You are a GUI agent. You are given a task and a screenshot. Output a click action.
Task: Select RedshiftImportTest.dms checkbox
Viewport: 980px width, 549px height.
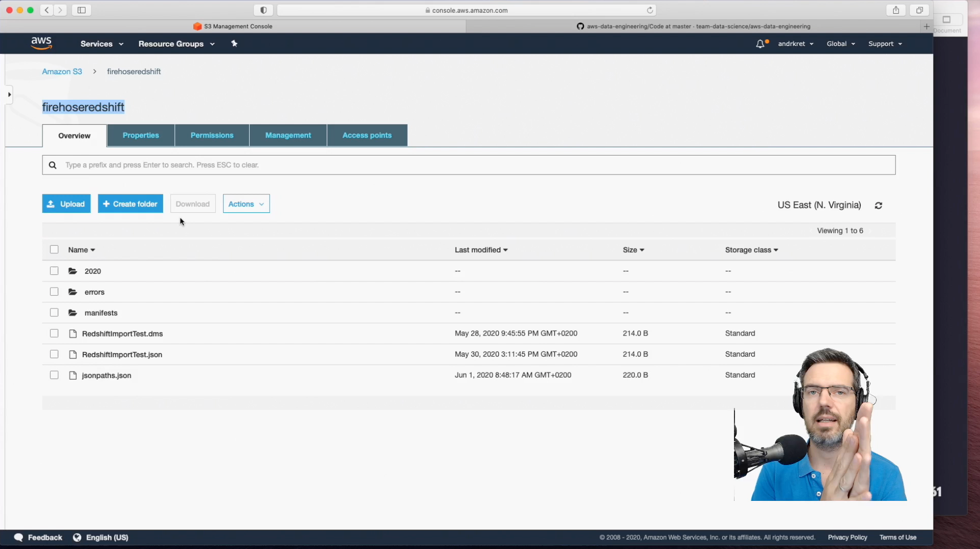(54, 334)
